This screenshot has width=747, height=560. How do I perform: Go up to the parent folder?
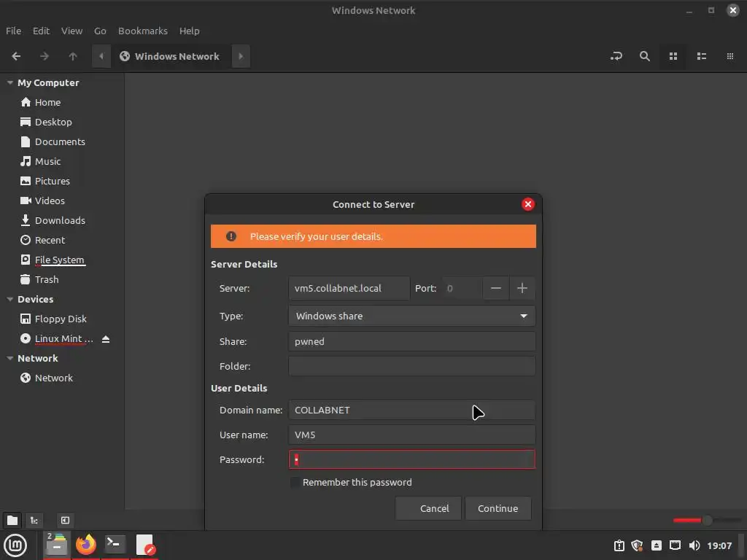[x=72, y=56]
